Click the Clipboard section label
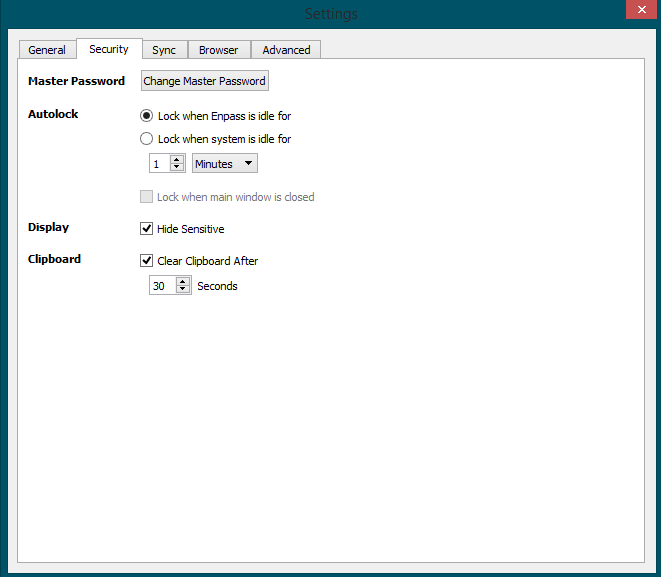This screenshot has width=661, height=577. (54, 259)
